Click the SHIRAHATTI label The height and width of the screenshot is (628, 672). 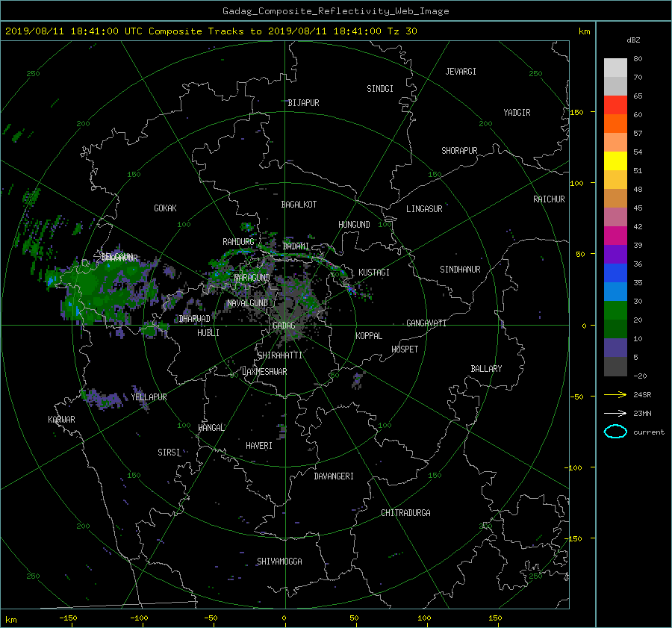pos(280,355)
